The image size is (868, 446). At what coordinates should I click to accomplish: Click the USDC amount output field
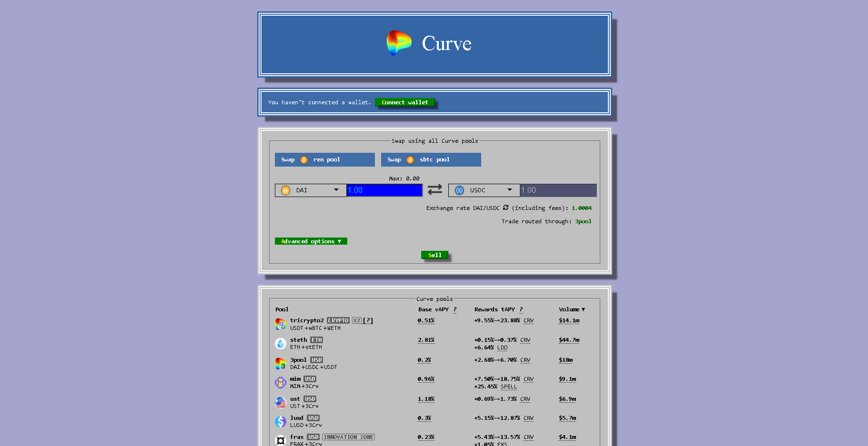tap(558, 190)
